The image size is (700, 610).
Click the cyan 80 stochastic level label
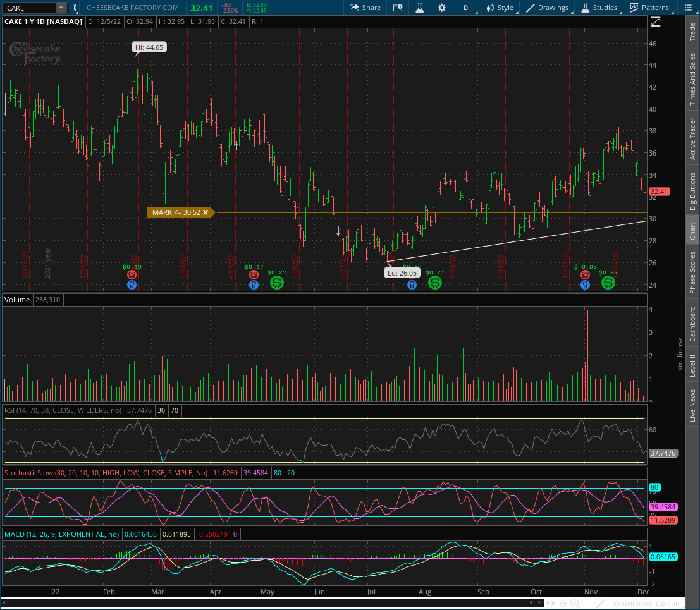point(654,488)
